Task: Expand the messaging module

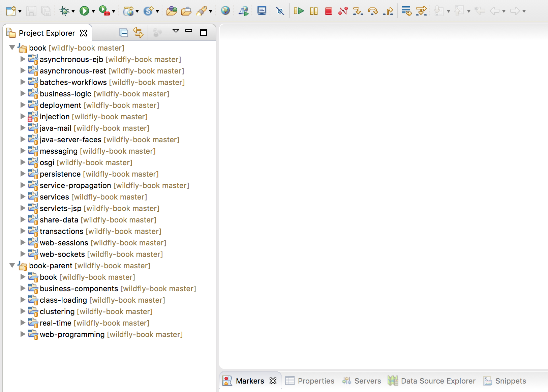Action: (23, 151)
